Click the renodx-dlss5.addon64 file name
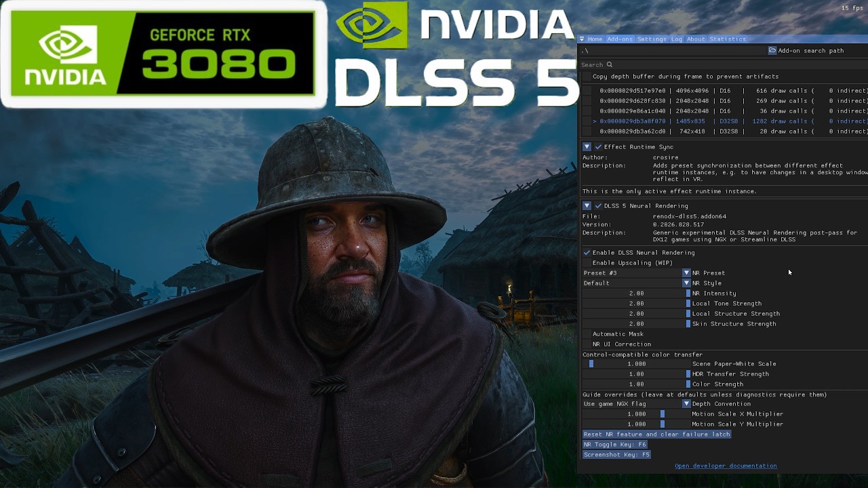 [690, 217]
